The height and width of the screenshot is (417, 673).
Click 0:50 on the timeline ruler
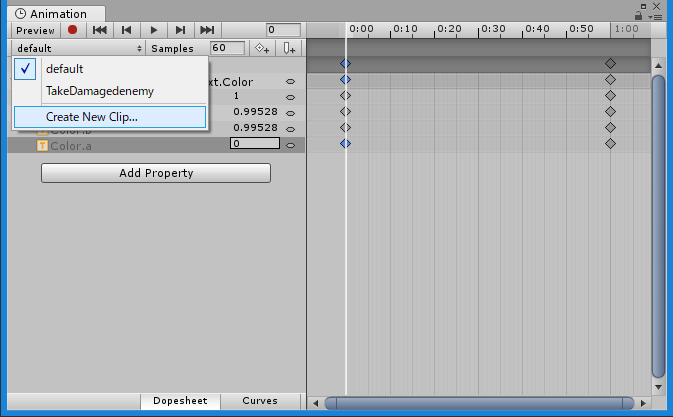tap(581, 29)
